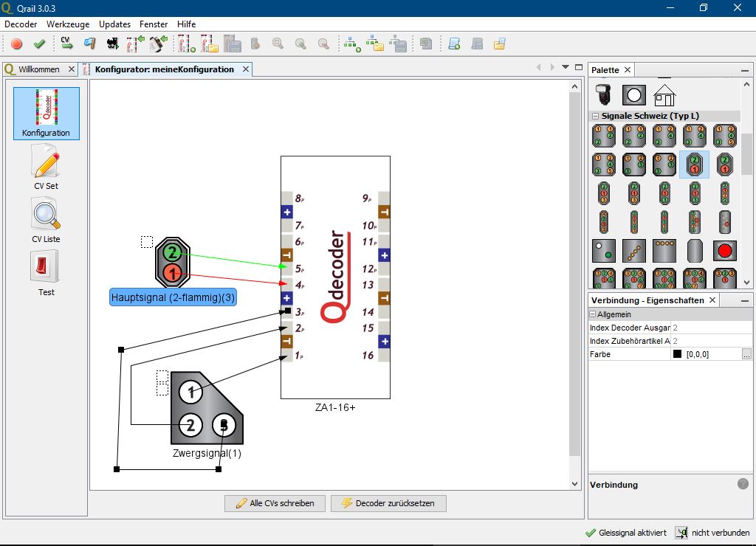Open the Updates menu
Screen dimensions: 756x546
[x=114, y=24]
